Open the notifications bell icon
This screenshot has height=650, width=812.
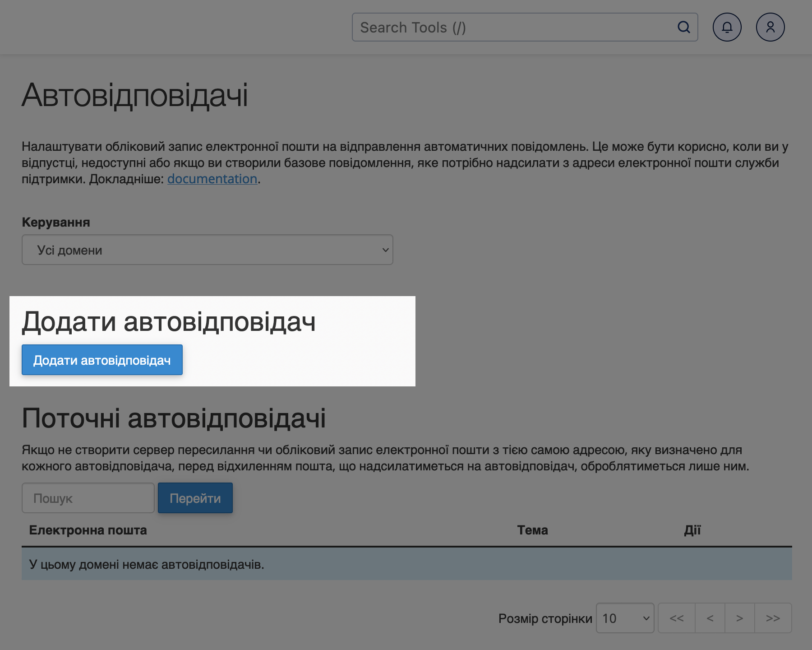pyautogui.click(x=727, y=27)
